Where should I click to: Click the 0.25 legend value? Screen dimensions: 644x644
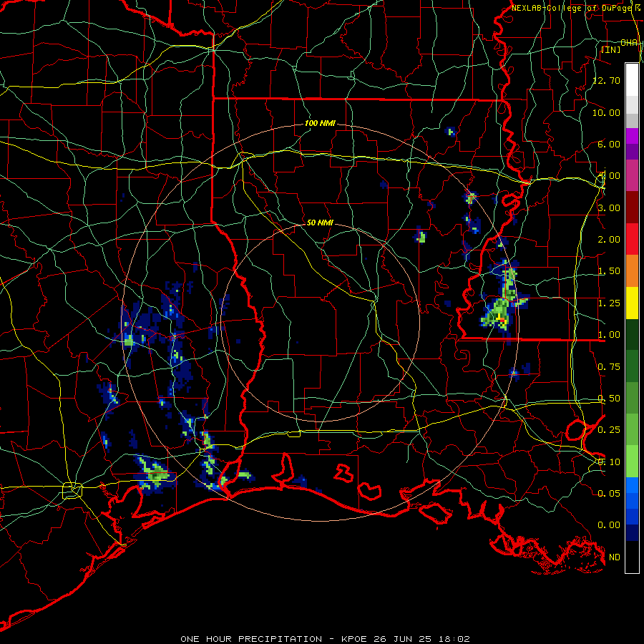coord(609,430)
